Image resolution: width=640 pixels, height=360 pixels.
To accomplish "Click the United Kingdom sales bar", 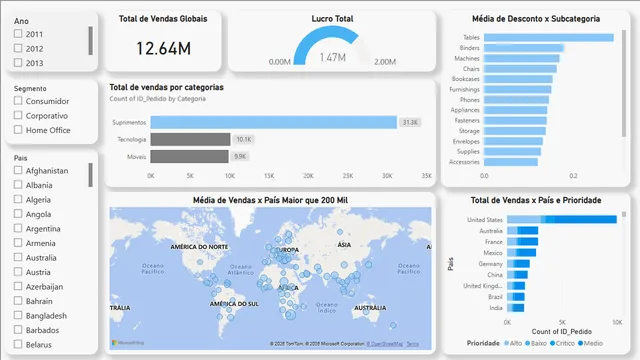I will [516, 286].
